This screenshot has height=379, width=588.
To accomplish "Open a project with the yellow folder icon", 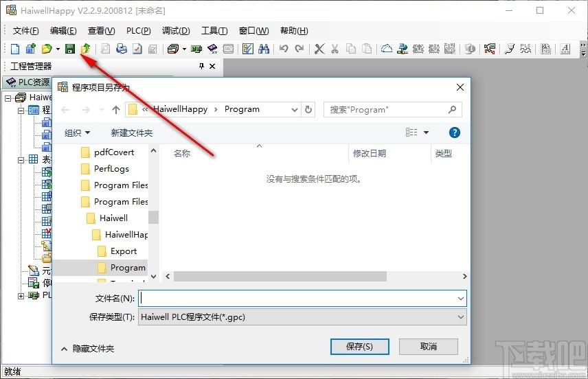I will [47, 49].
